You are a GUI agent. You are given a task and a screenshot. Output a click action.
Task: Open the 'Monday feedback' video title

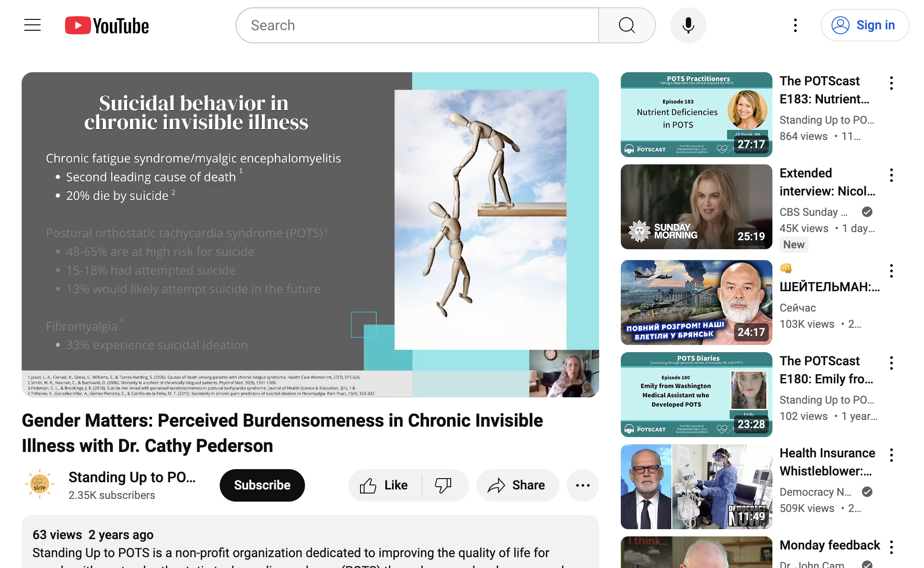[830, 545]
